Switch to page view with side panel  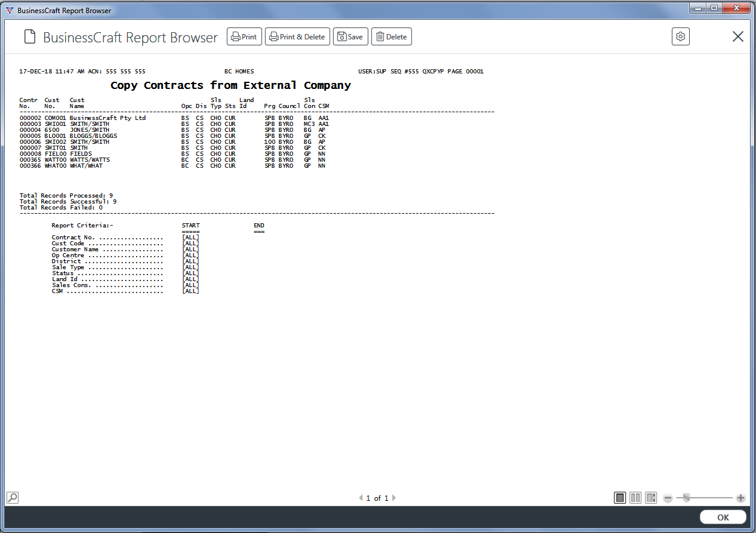pos(651,497)
